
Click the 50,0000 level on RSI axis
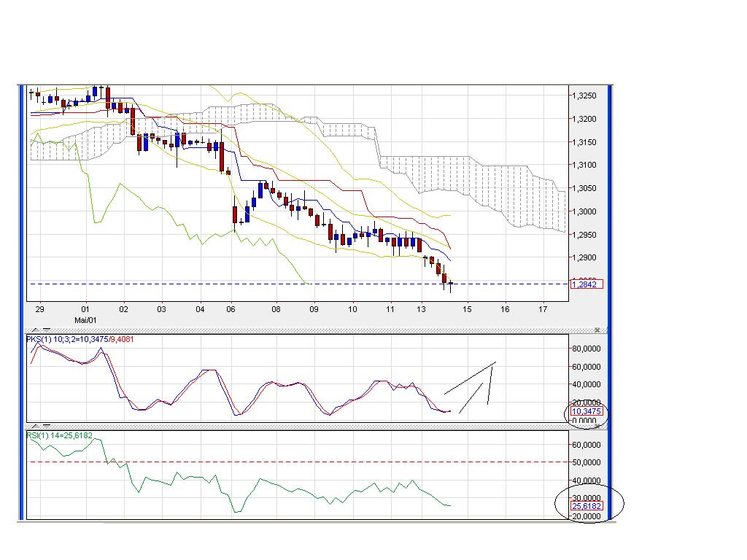point(586,462)
